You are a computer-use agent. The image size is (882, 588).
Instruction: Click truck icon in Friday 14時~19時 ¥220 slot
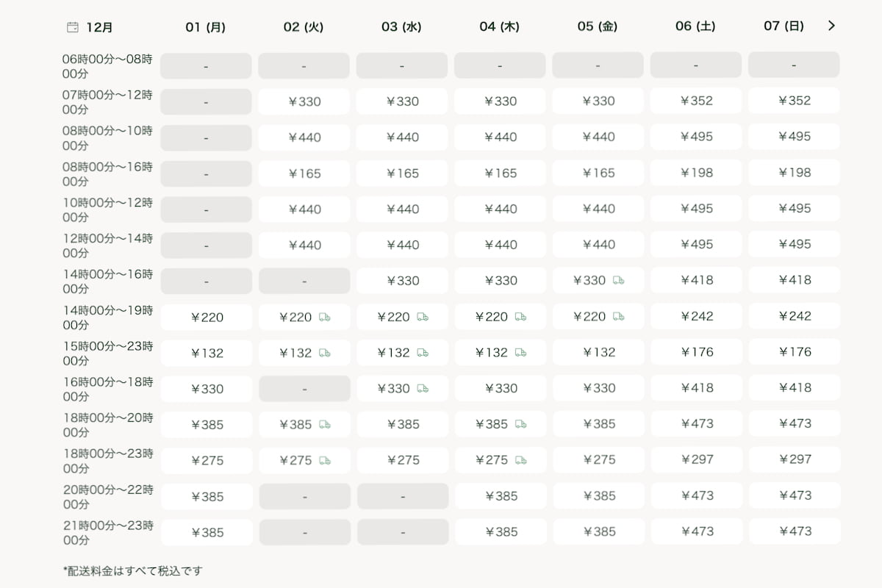[x=618, y=317]
